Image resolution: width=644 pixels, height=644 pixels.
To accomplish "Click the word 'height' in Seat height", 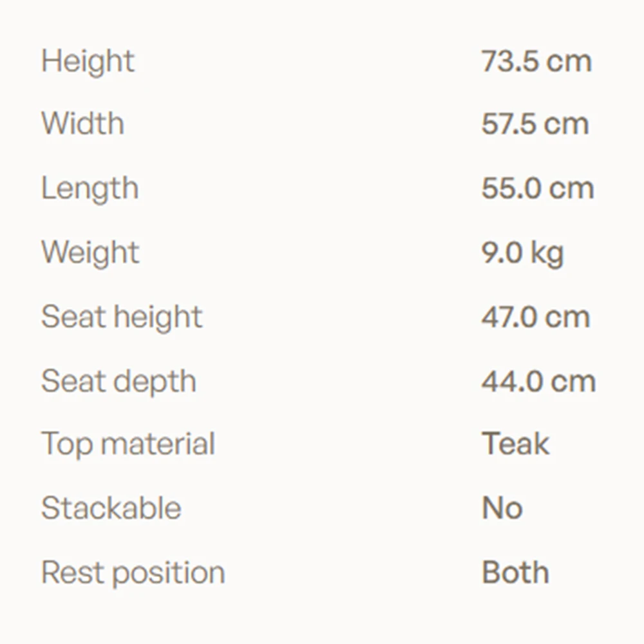I will [x=158, y=318].
